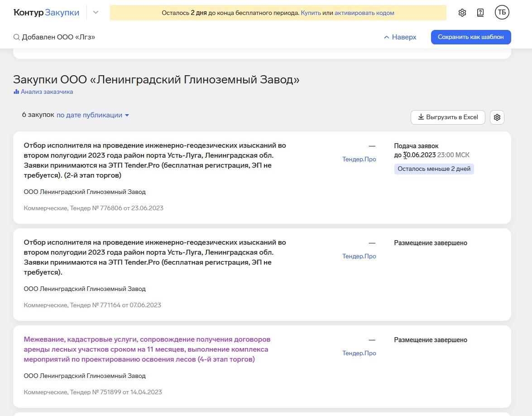532x416 pixels.
Task: Open the Межевание, кадастровые услуги tender title
Action: (147, 349)
